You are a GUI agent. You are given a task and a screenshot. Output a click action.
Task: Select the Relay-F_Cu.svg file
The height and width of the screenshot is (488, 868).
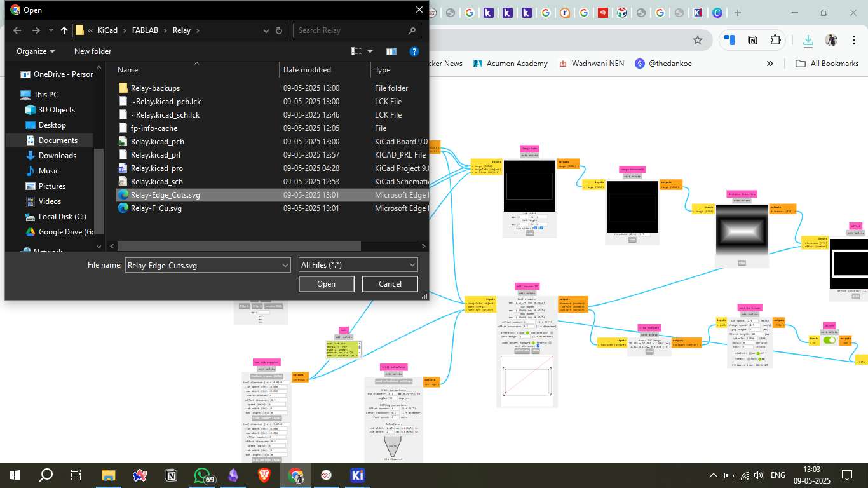click(x=156, y=208)
